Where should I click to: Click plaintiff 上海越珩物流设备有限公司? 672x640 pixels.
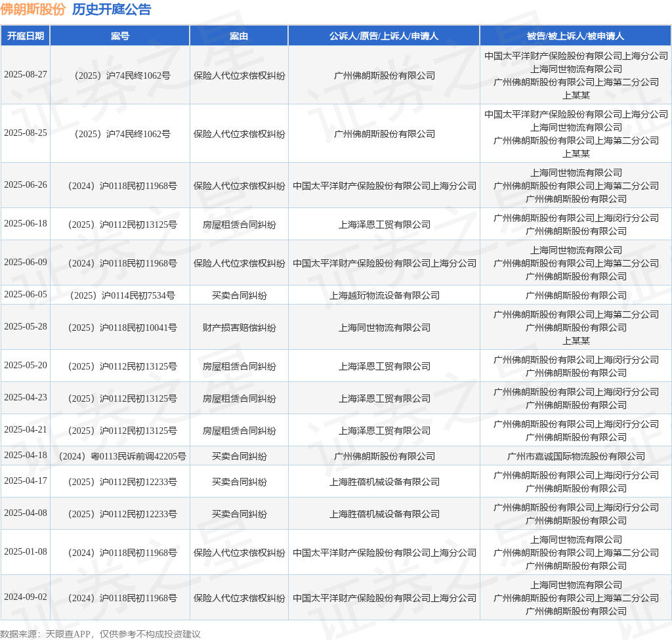pyautogui.click(x=385, y=295)
